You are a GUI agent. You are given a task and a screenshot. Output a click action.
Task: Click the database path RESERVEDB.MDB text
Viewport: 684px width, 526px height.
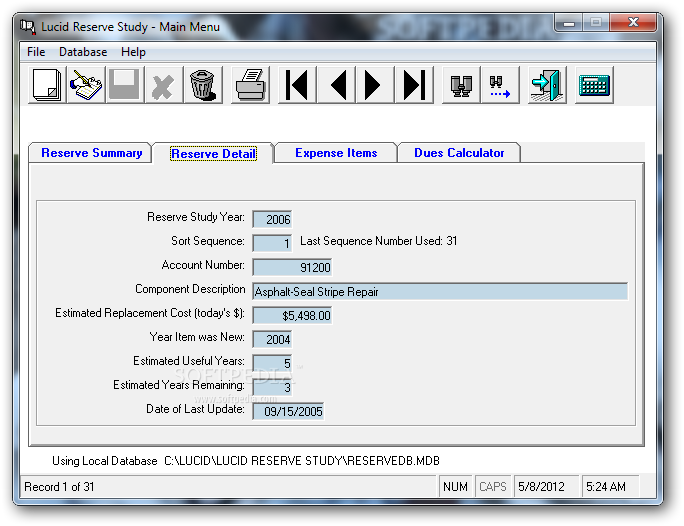[x=302, y=461]
